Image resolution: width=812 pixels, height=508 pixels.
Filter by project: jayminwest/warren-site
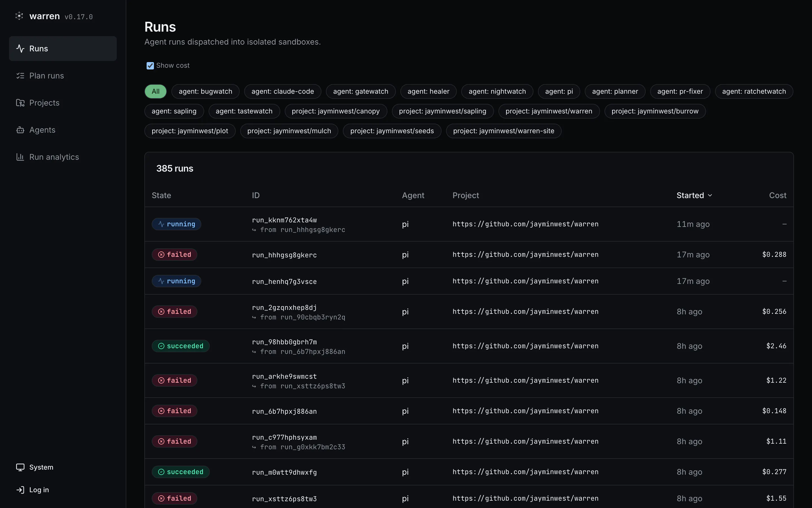504,131
